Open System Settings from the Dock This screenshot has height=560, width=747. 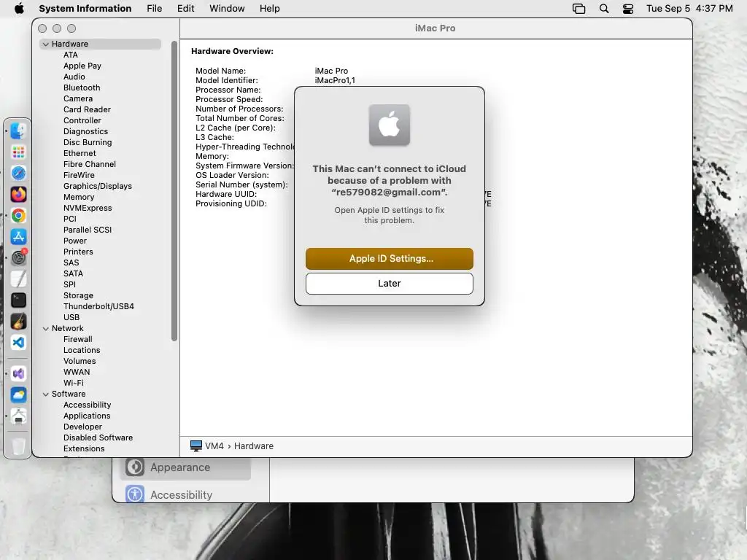pos(18,257)
